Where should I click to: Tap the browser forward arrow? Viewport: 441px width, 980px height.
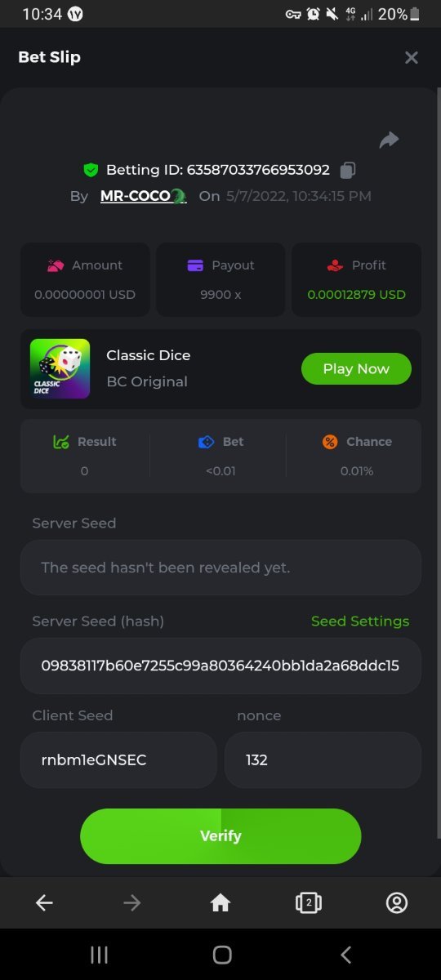pyautogui.click(x=132, y=902)
